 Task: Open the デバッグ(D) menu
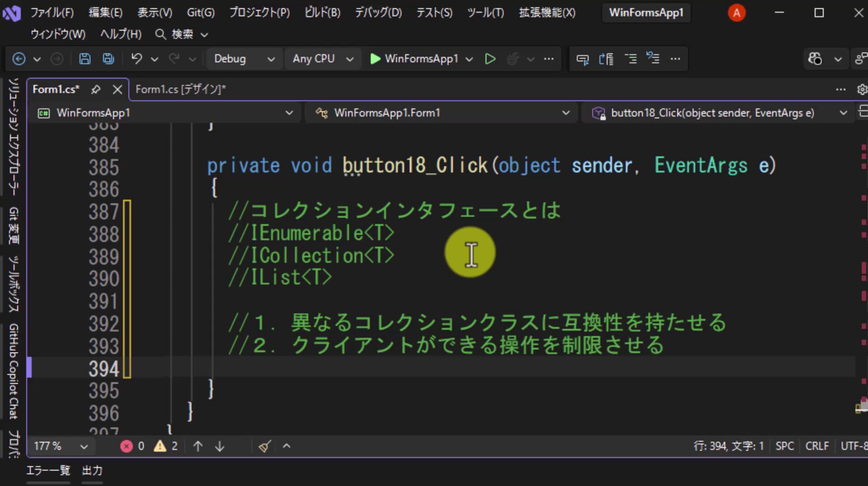pyautogui.click(x=378, y=13)
